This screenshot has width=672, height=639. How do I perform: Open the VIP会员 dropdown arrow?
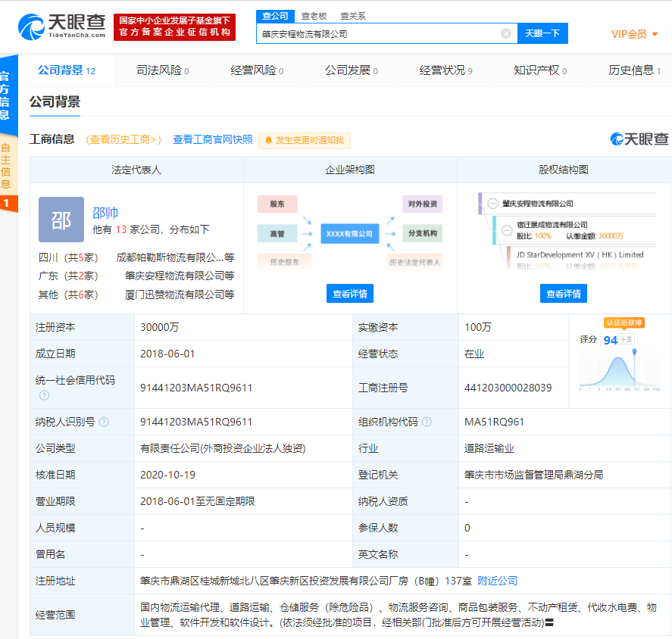pos(655,34)
